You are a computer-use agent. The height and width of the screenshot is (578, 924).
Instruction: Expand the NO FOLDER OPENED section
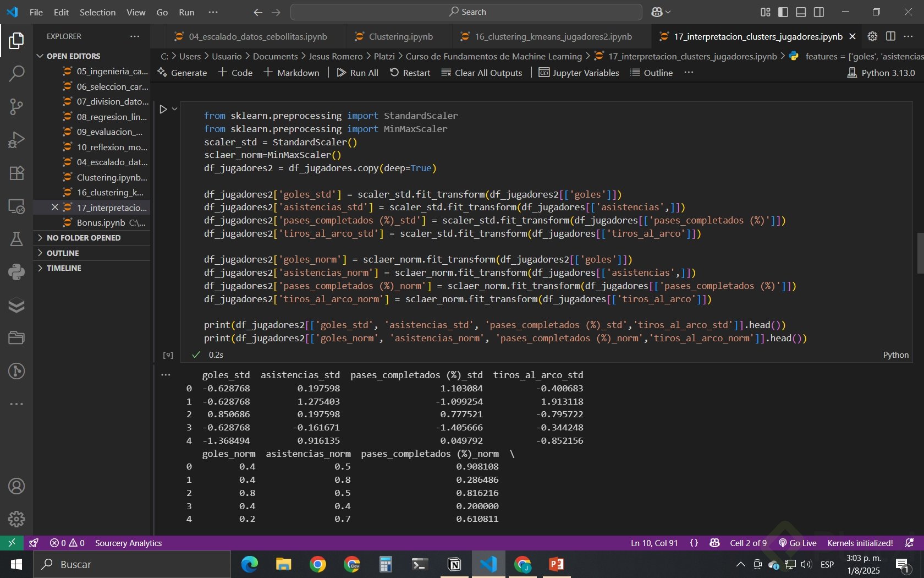point(84,238)
